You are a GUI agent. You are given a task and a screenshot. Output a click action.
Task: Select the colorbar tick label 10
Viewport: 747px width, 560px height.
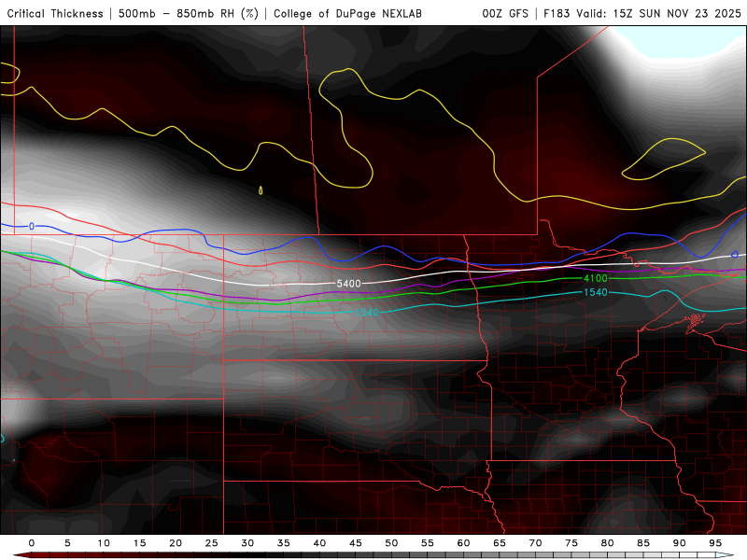[x=104, y=543]
